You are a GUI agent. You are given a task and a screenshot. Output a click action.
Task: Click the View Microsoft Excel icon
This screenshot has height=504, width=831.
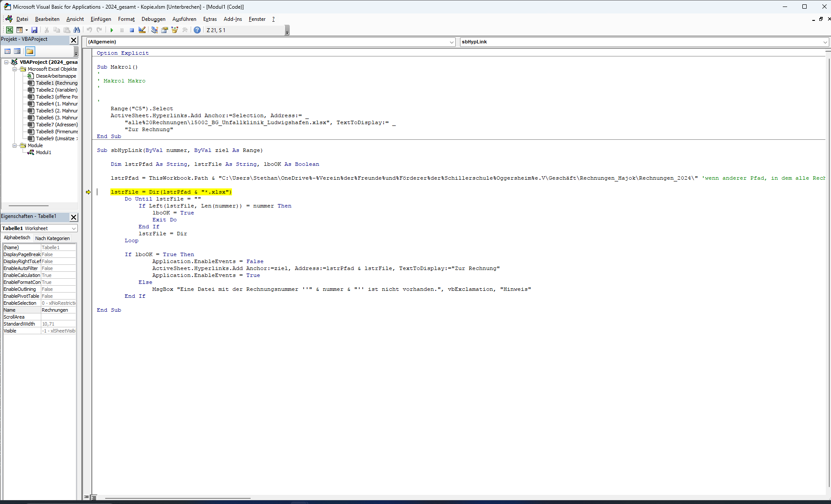9,30
